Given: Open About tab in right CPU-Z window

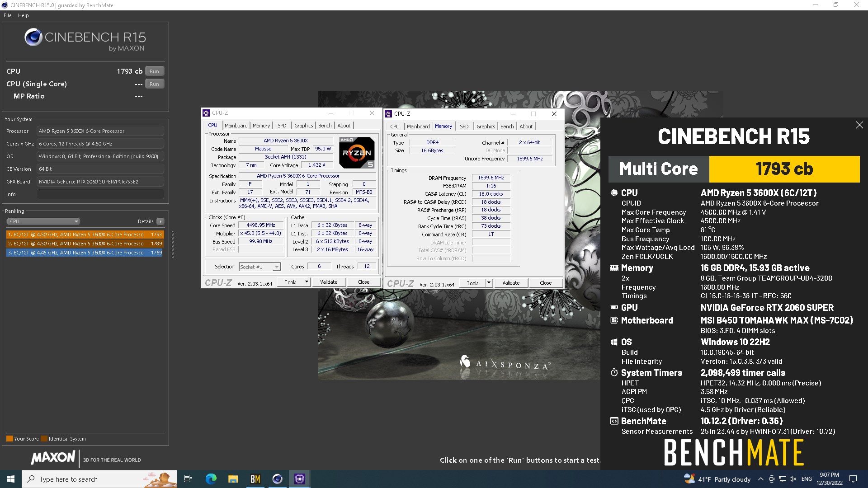Looking at the screenshot, I should pos(526,127).
